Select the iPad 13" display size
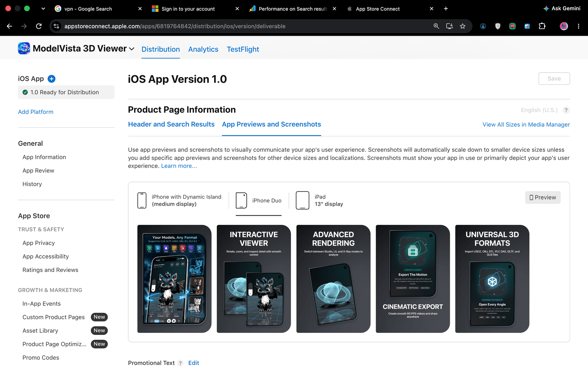The image size is (588, 368). click(x=320, y=200)
